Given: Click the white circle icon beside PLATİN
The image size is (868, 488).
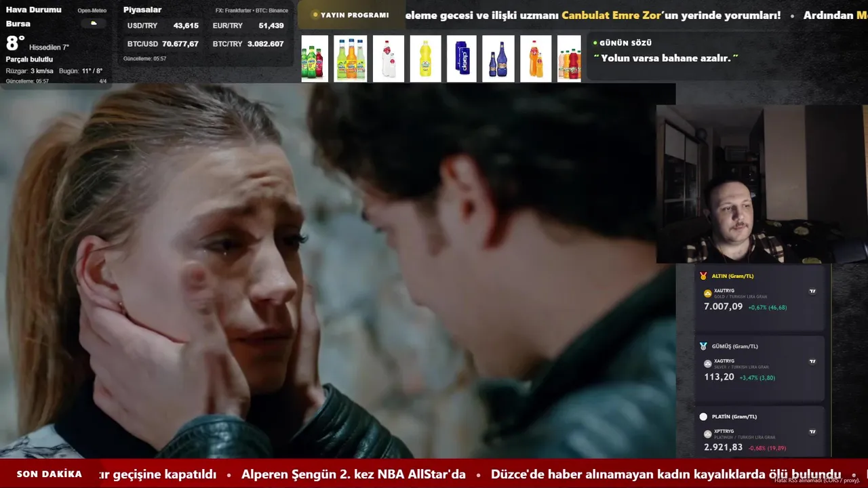Looking at the screenshot, I should (x=703, y=416).
